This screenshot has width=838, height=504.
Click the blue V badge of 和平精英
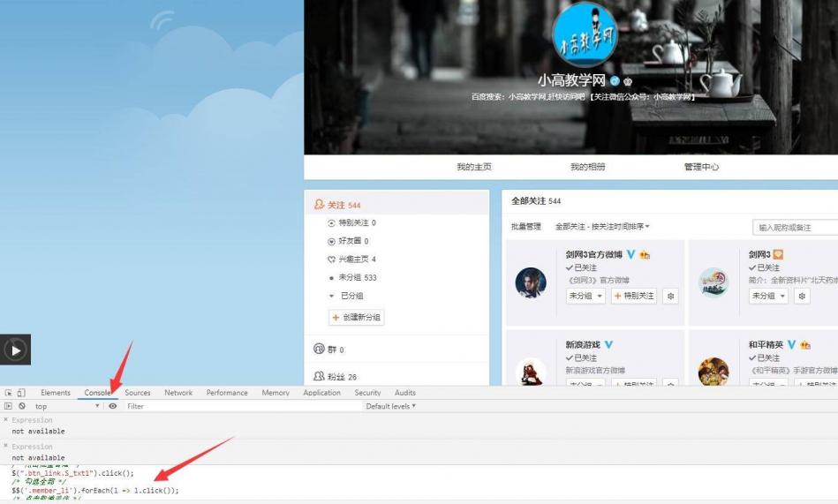[792, 345]
